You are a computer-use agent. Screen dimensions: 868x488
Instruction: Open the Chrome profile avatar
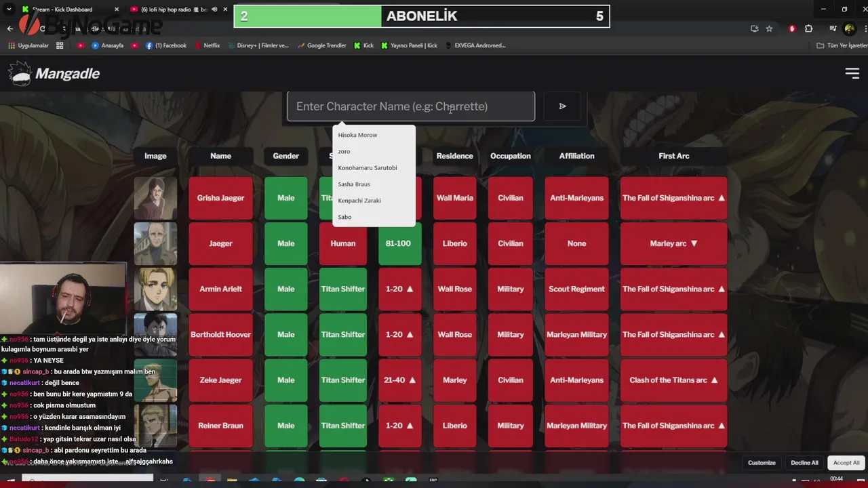[x=849, y=28]
